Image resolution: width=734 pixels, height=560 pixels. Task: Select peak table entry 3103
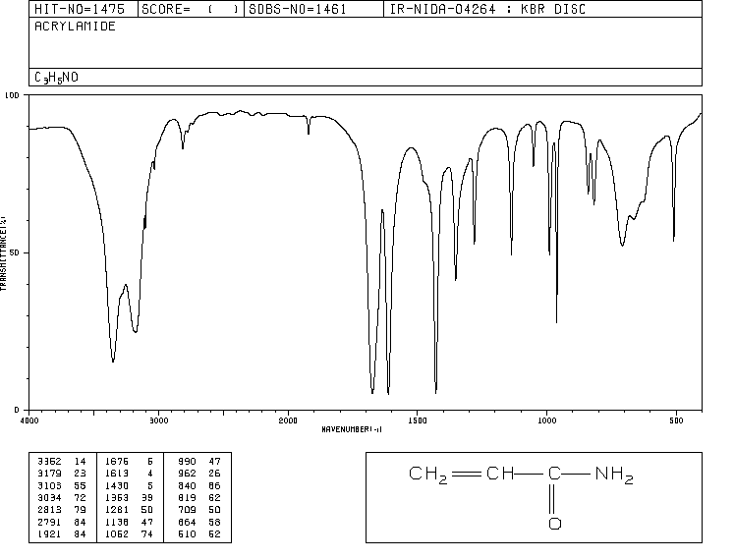coord(49,485)
